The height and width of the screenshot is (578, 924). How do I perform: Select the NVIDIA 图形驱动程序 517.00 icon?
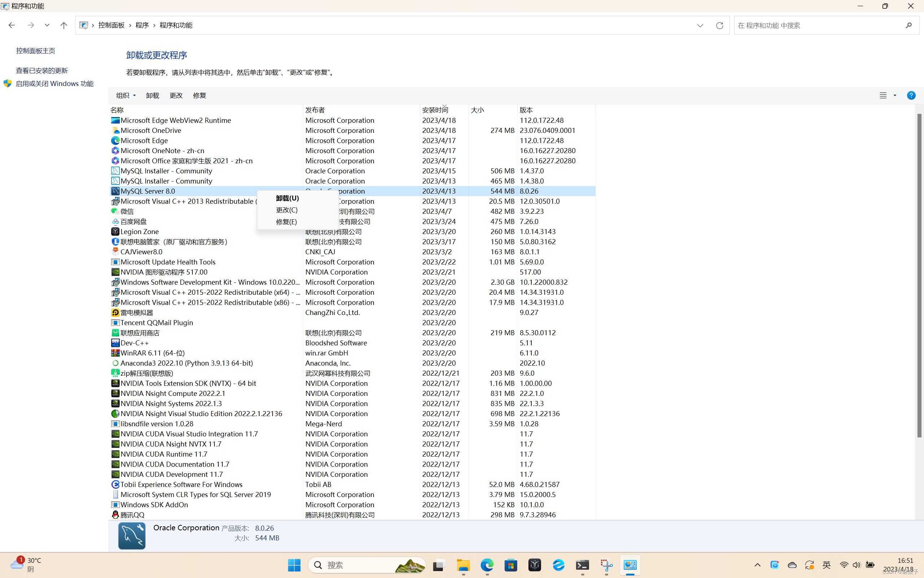pyautogui.click(x=115, y=272)
